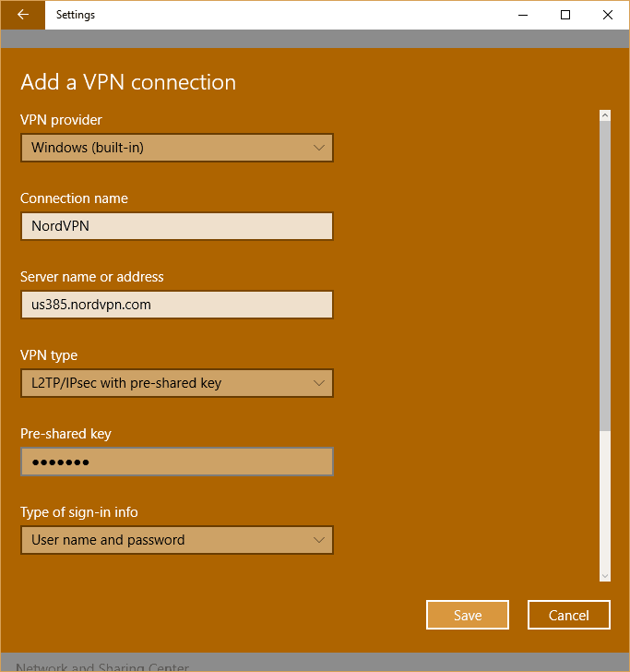This screenshot has height=672, width=630.
Task: Open the Type of sign-in info dropdown
Action: tap(177, 540)
